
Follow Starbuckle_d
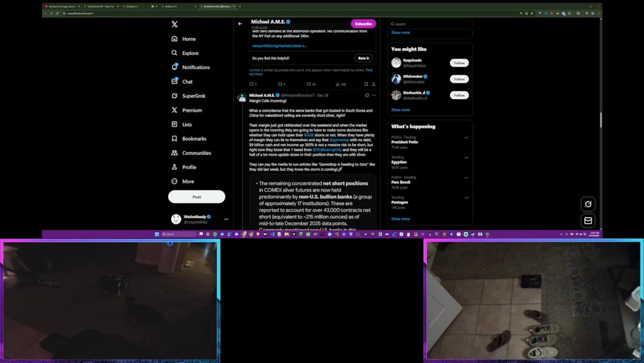459,95
